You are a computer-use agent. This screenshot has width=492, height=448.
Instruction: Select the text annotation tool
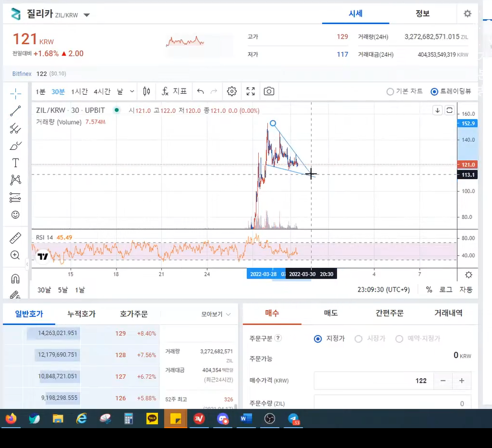click(15, 163)
